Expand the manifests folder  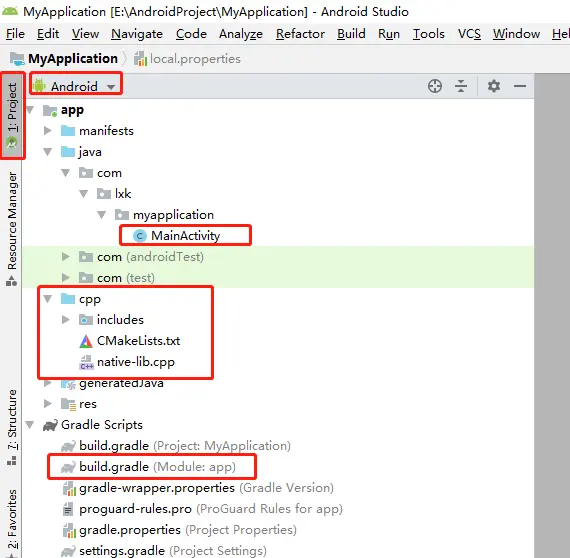coord(48,131)
